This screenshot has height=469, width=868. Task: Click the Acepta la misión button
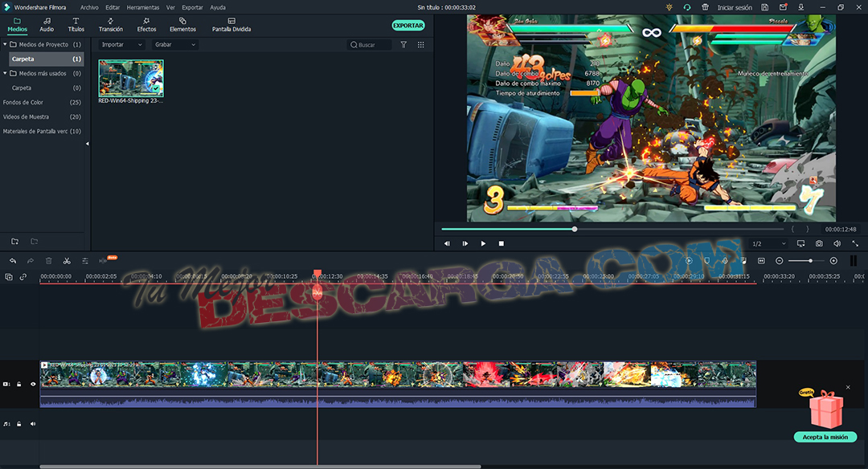point(825,437)
